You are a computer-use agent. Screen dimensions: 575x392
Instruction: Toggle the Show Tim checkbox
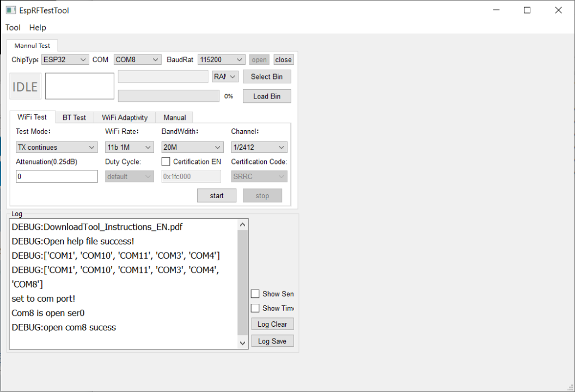(255, 308)
